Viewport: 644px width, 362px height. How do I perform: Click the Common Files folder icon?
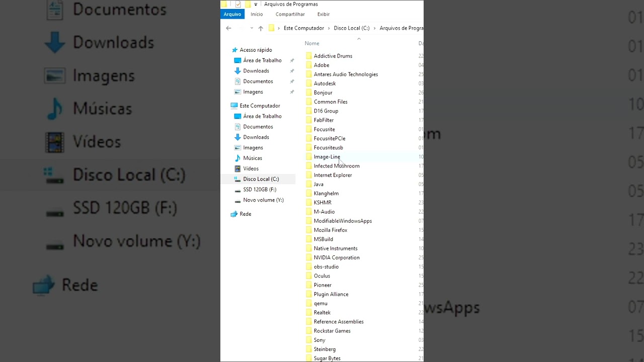pos(309,102)
